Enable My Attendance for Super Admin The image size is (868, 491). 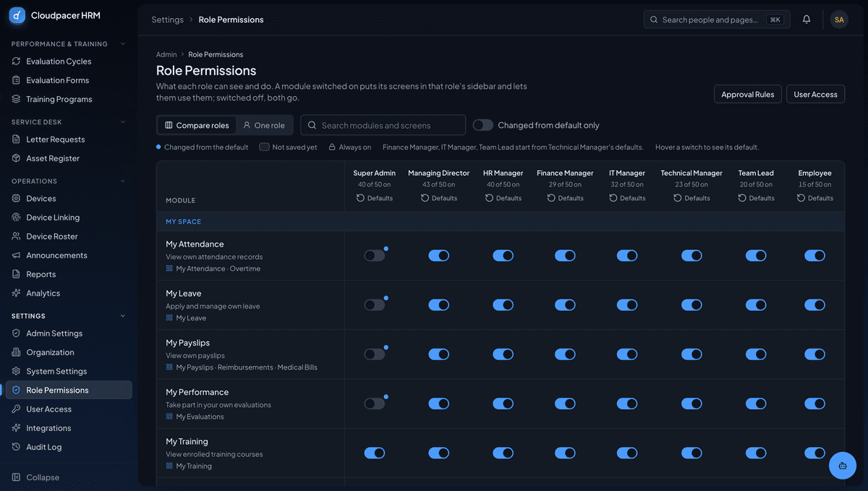tap(375, 255)
